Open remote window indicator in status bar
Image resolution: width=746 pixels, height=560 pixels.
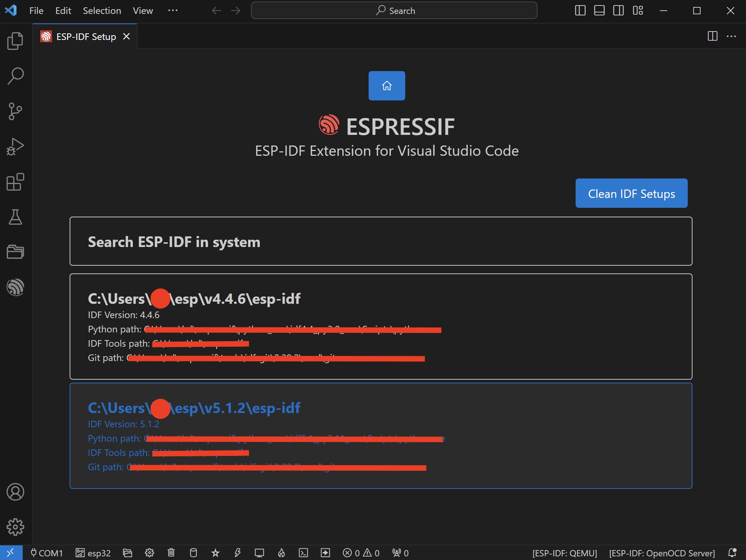pyautogui.click(x=11, y=553)
